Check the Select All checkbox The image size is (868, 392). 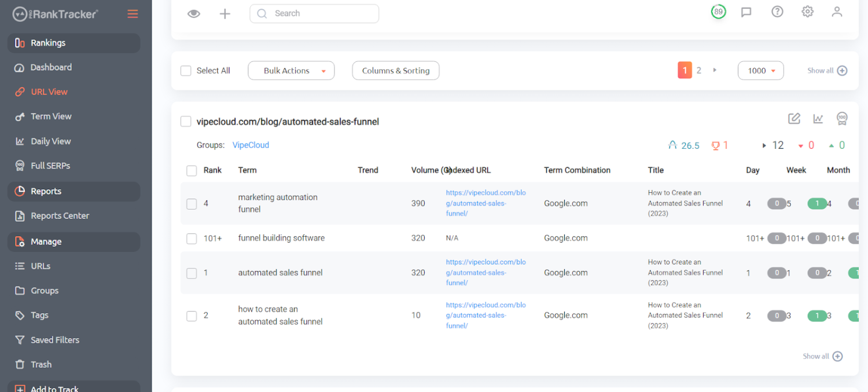click(x=186, y=70)
